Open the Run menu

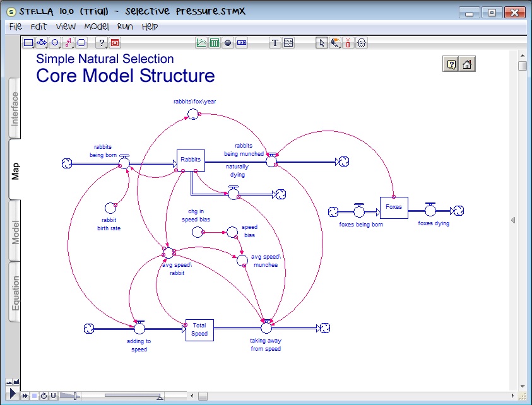[x=125, y=26]
